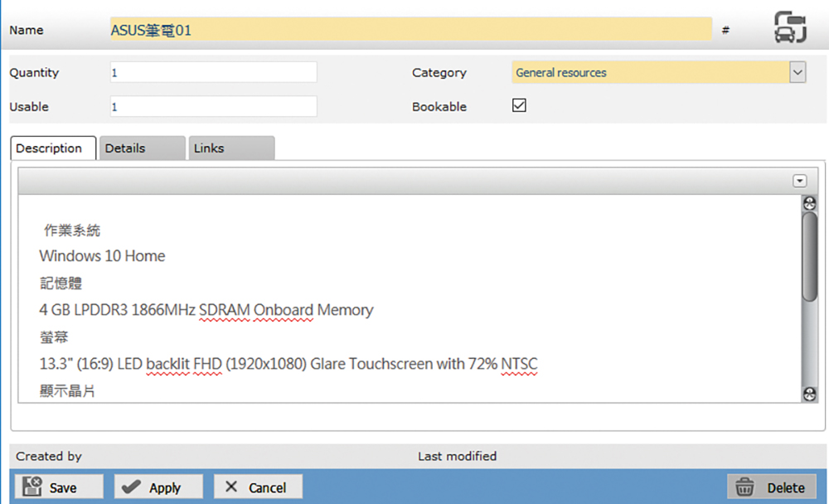Click the scroll-up arrow of description scrollbar
Screen dimensions: 829x504
(809, 203)
